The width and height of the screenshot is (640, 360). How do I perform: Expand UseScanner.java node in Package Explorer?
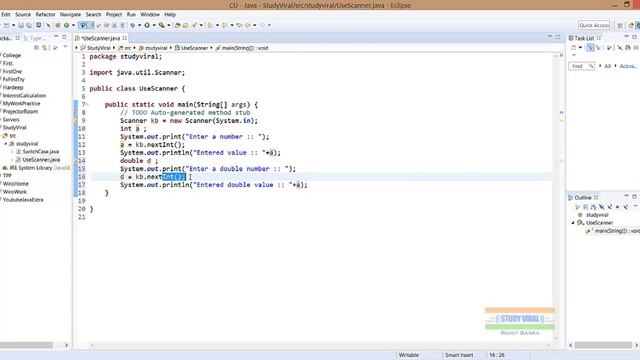(x=13, y=160)
